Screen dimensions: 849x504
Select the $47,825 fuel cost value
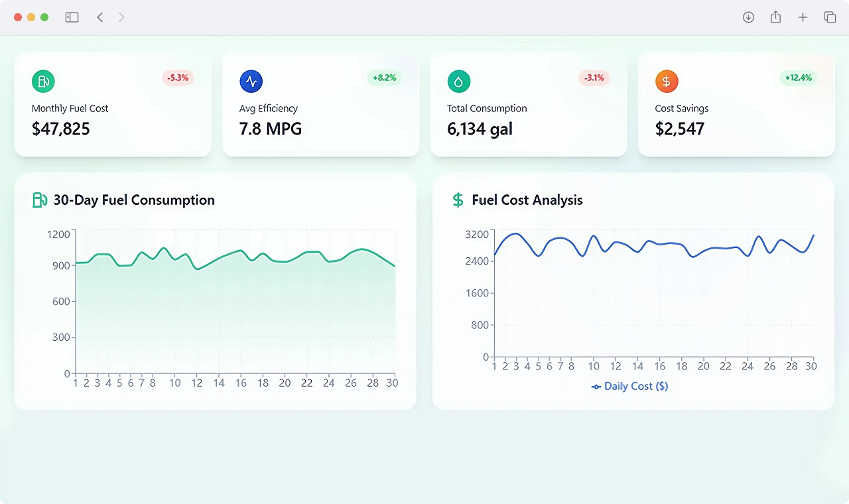[60, 129]
